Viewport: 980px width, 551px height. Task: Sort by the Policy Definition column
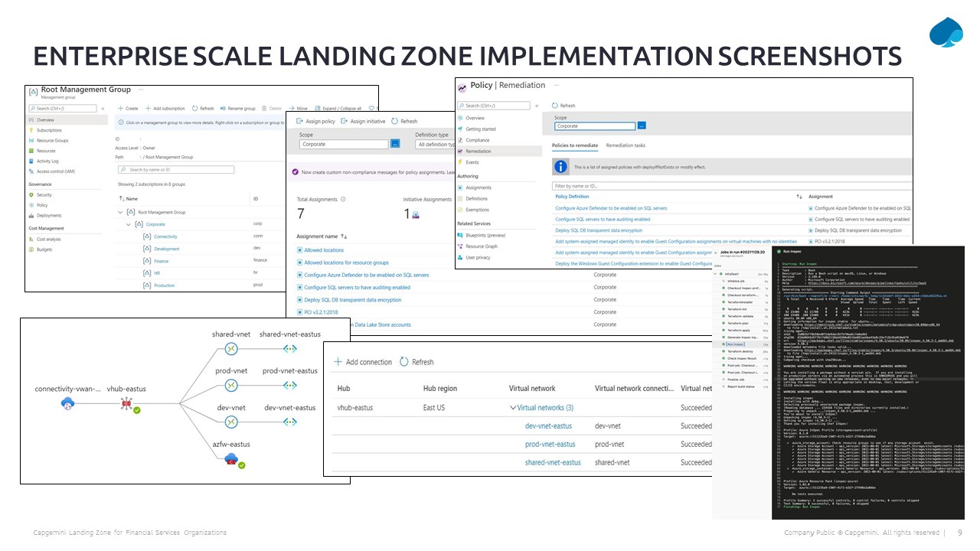pyautogui.click(x=572, y=197)
